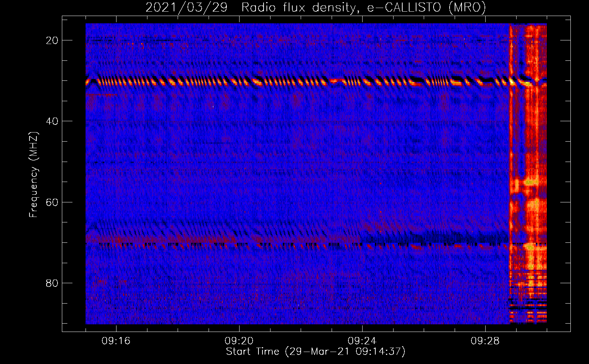Image resolution: width=589 pixels, height=364 pixels.
Task: Click the date '2021/03/29' in the title
Action: pos(186,7)
